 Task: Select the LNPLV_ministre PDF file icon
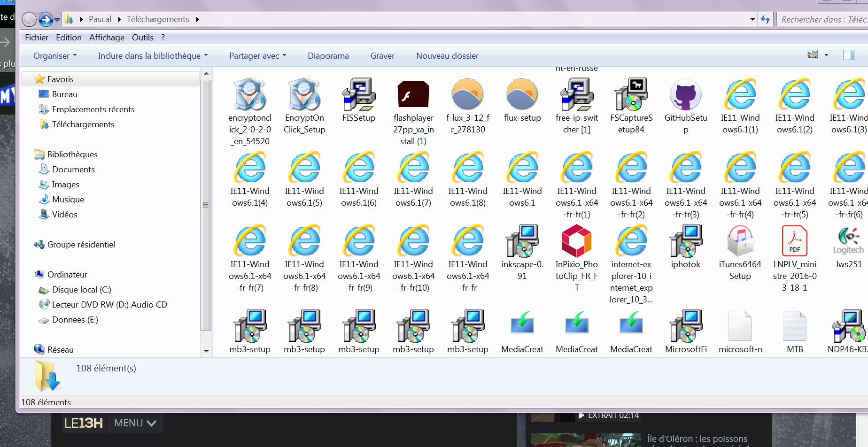point(795,241)
